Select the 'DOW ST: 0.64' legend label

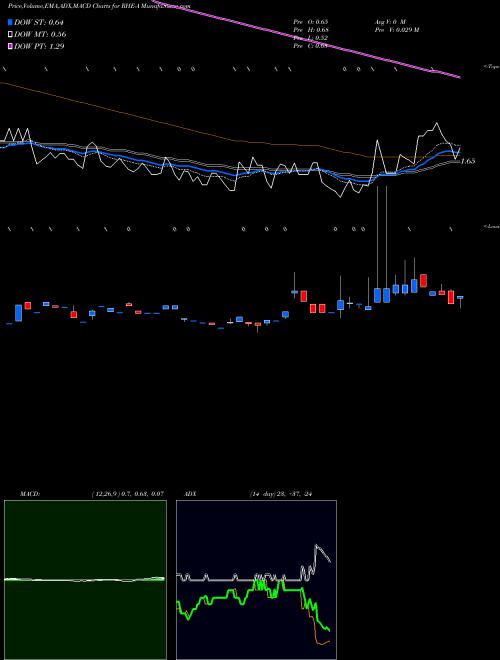click(39, 22)
